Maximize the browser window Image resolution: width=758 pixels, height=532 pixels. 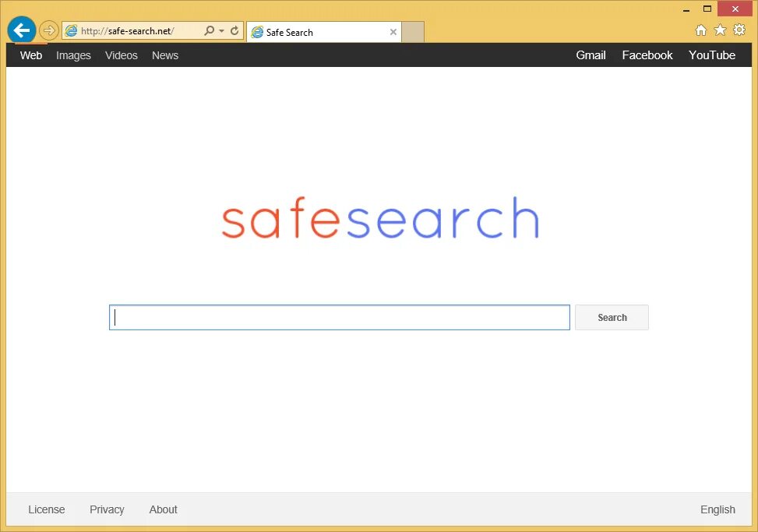[707, 9]
